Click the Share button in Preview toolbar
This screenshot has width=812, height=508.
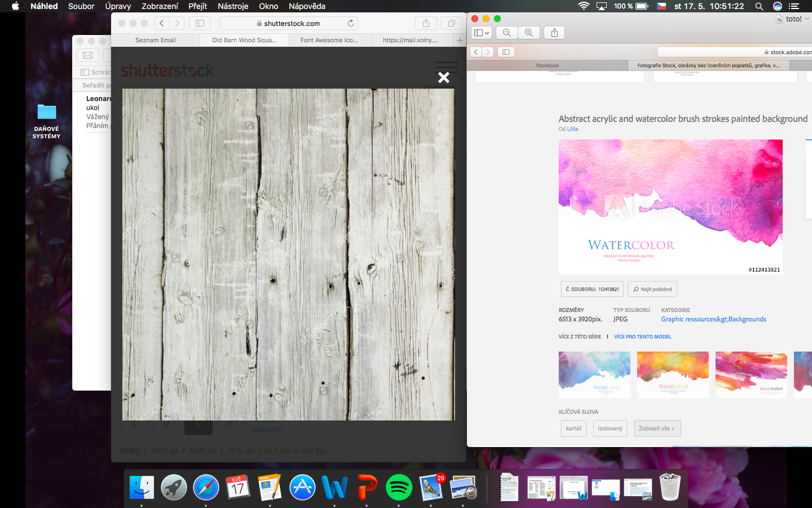click(554, 33)
